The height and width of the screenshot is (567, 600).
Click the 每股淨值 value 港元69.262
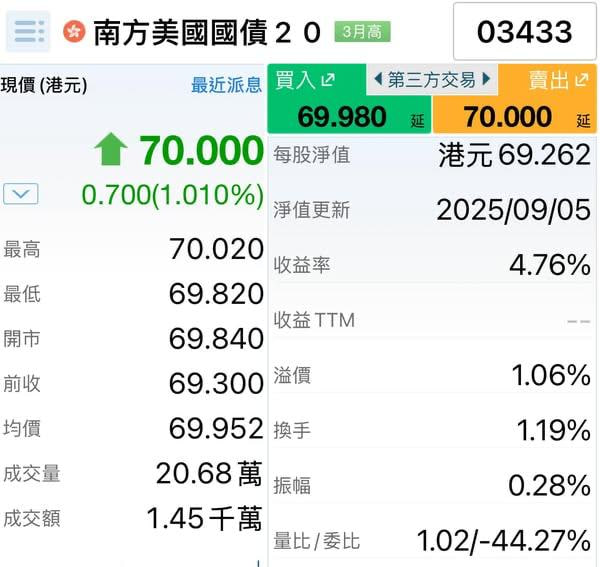[x=515, y=155]
